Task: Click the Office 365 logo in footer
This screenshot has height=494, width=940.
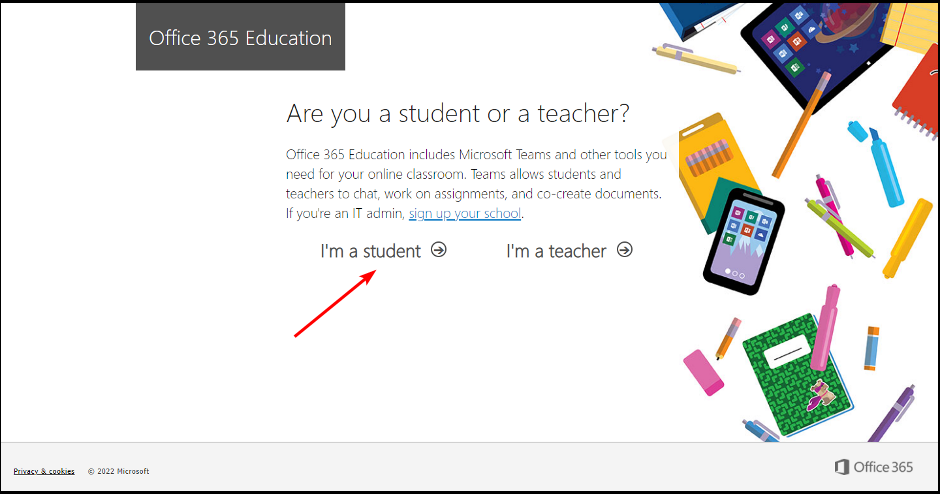Action: [873, 467]
